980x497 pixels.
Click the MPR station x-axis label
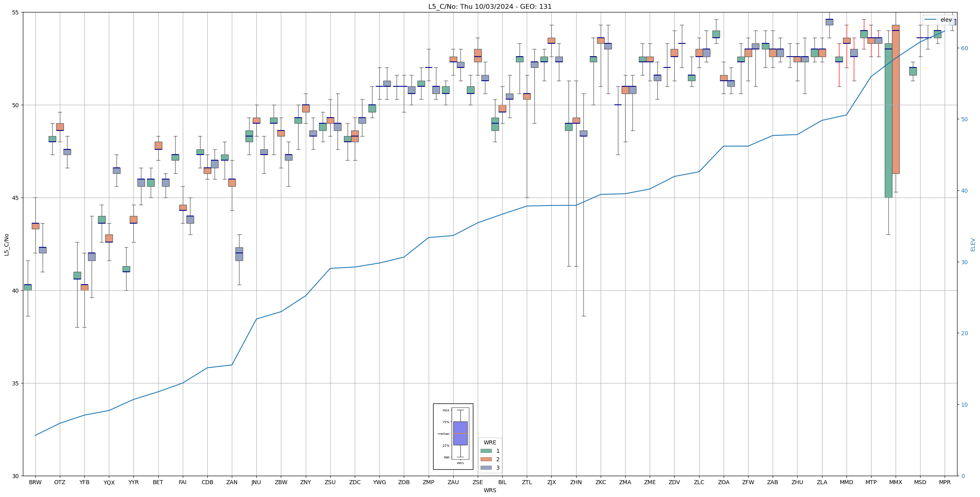pyautogui.click(x=945, y=482)
